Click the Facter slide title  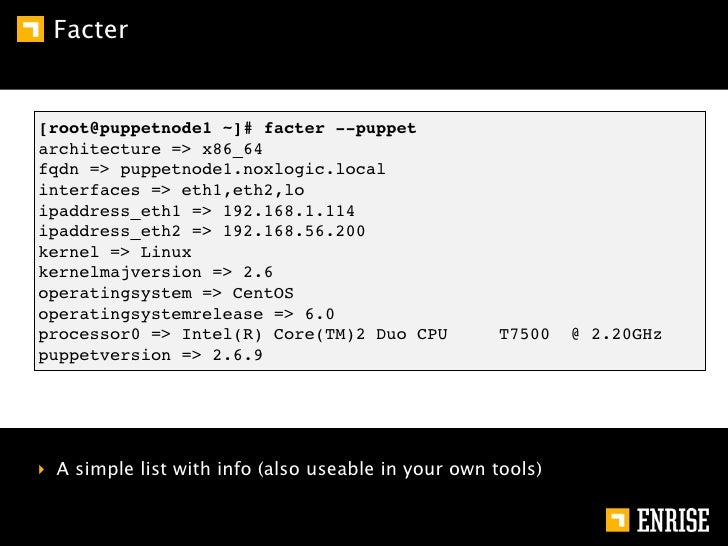tap(91, 29)
